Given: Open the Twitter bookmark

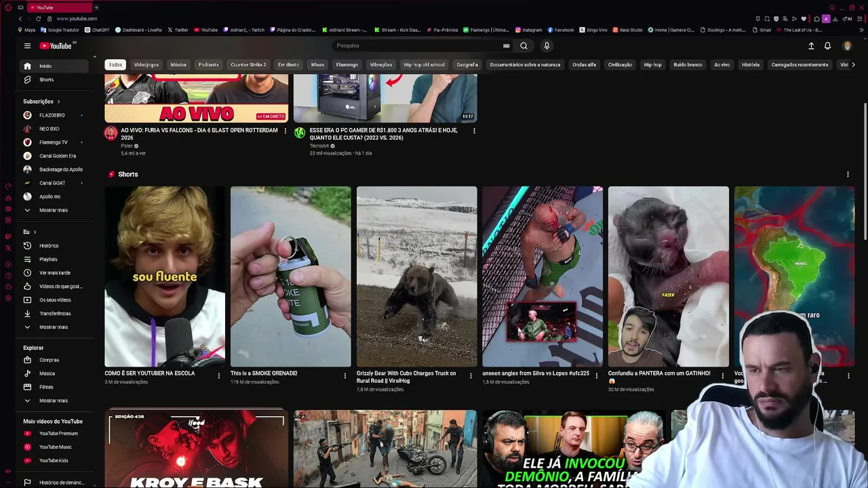Looking at the screenshot, I should point(178,30).
